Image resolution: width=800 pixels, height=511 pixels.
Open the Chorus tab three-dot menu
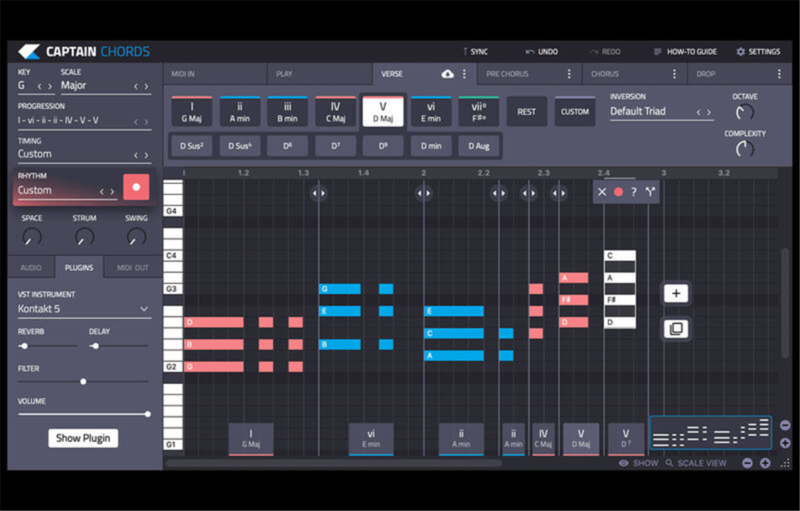click(675, 74)
